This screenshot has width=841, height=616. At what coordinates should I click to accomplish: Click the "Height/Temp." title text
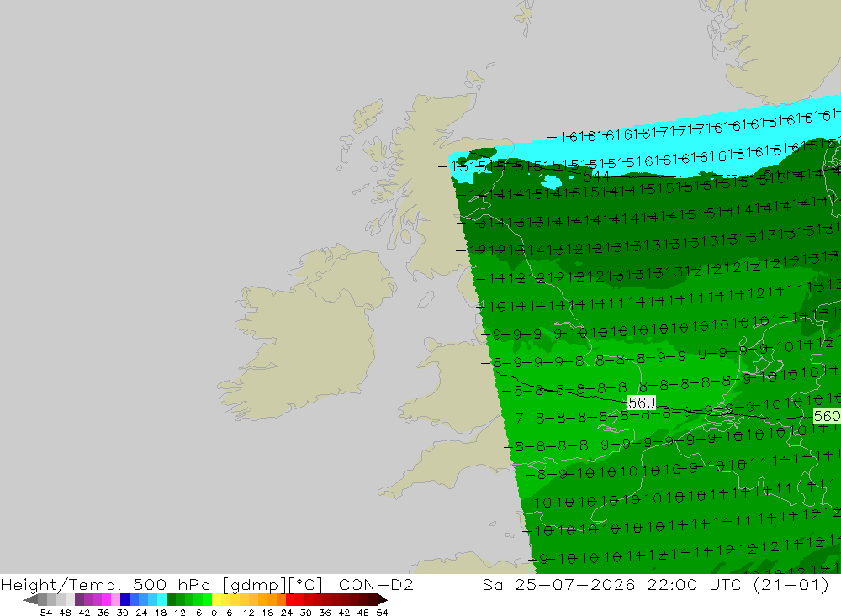click(x=61, y=584)
